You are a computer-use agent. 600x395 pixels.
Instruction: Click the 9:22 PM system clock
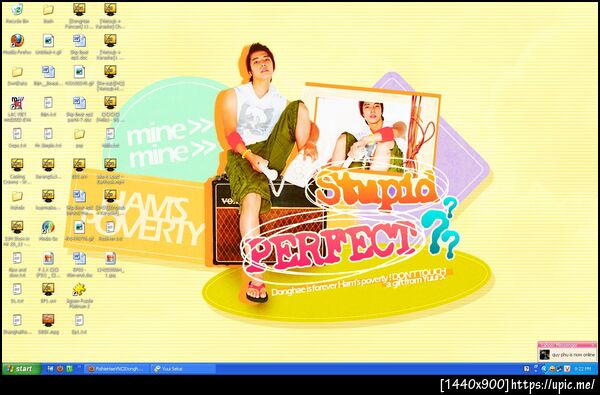[582, 369]
